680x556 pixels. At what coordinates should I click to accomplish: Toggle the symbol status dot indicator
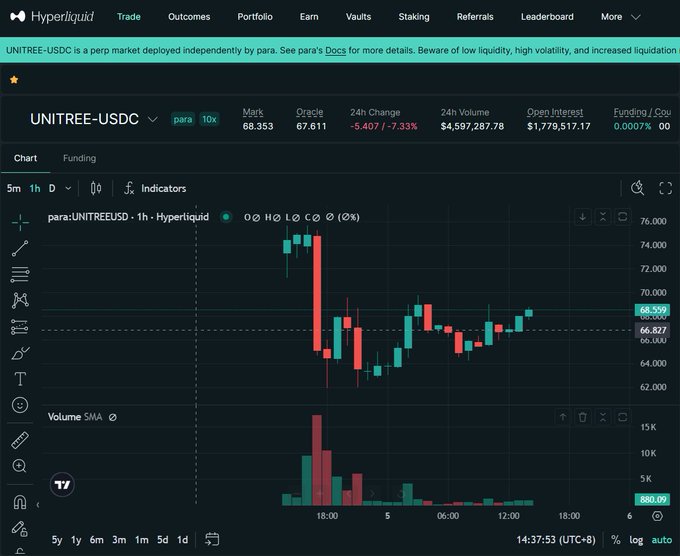[226, 217]
